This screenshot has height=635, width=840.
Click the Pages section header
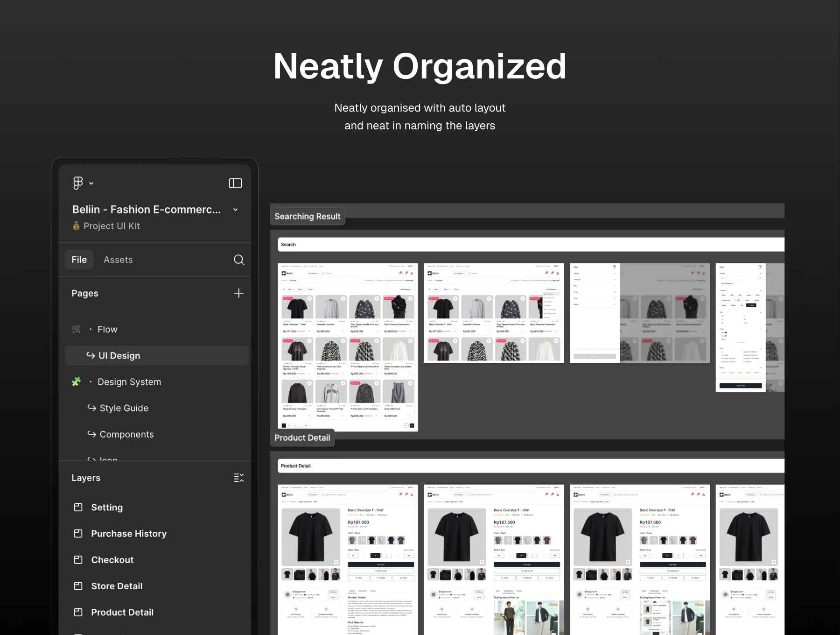(x=85, y=293)
